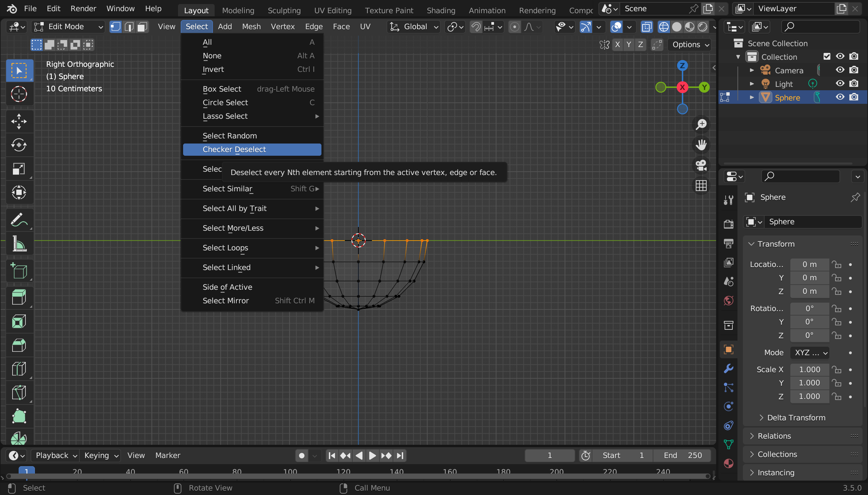The width and height of the screenshot is (868, 495).
Task: Click the Zoom viewport magnifier icon
Action: pos(701,125)
